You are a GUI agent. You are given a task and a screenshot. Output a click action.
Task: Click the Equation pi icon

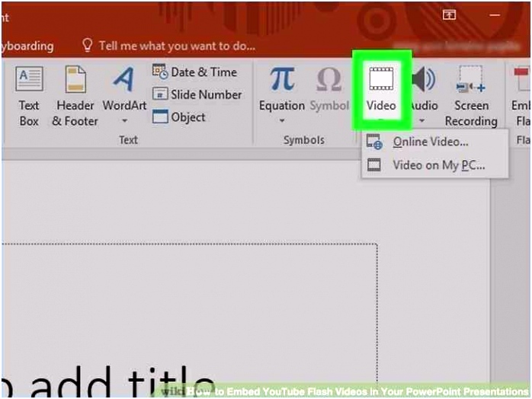pos(282,79)
